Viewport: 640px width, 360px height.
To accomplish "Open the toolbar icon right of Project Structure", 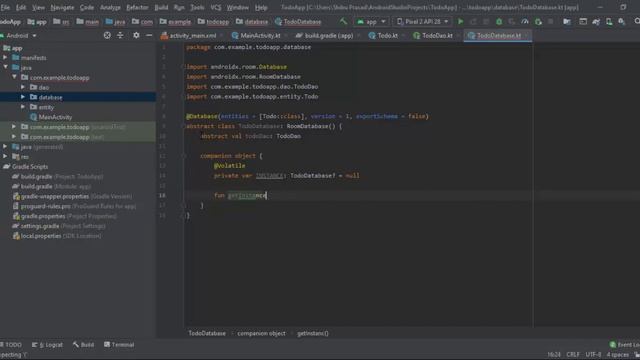I will (x=583, y=21).
